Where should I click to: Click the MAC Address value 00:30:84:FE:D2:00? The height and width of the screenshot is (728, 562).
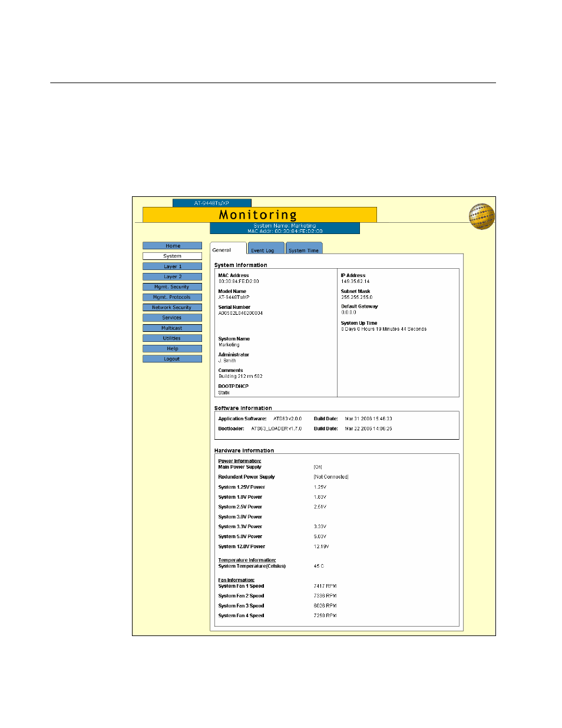pos(239,282)
